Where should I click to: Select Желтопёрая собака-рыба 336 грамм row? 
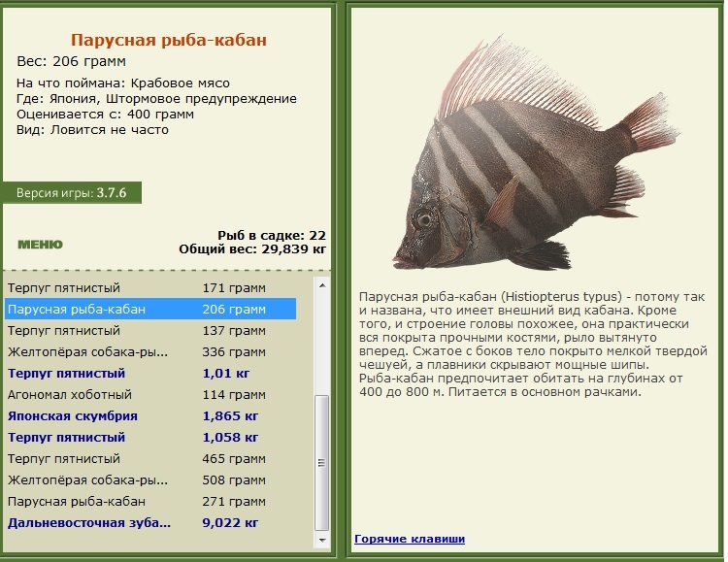[150, 352]
